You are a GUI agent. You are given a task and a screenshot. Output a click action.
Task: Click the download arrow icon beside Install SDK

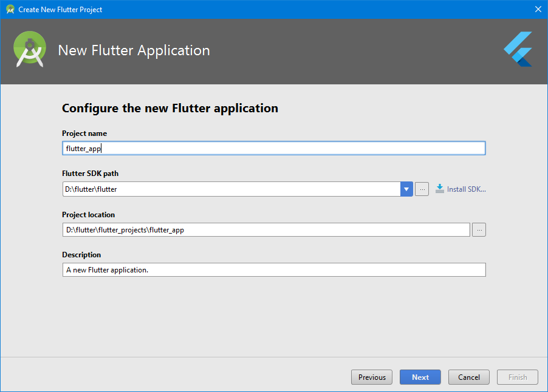pyautogui.click(x=440, y=189)
